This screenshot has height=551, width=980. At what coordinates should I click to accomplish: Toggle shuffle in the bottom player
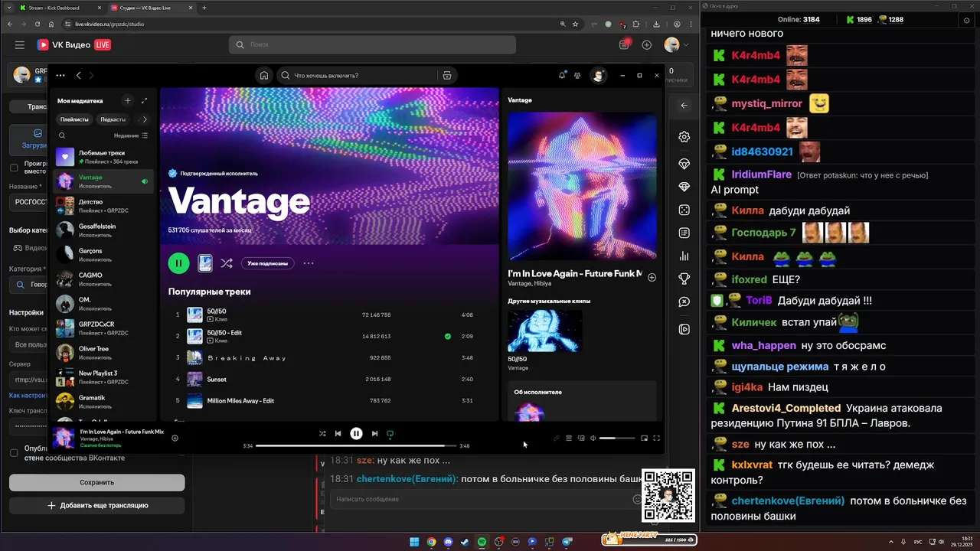322,433
